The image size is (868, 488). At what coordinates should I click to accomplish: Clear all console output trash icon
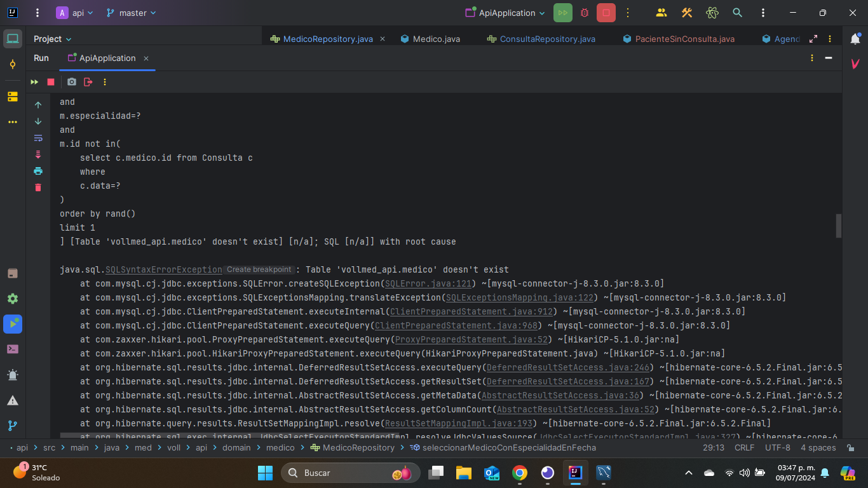(38, 187)
